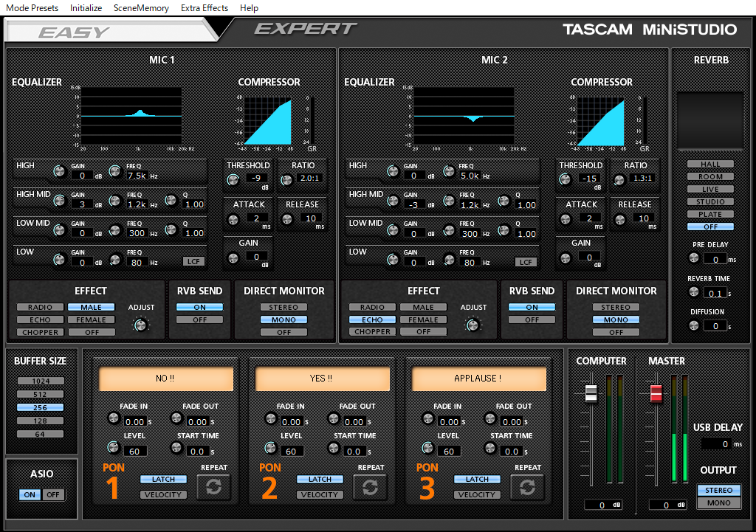Turn ASIO on

30,495
